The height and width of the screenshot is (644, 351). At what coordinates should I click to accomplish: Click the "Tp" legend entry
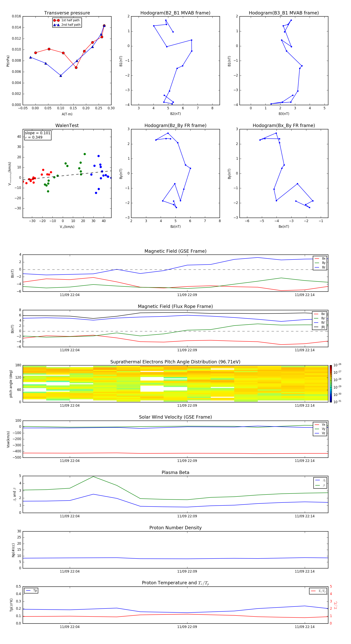31,591
